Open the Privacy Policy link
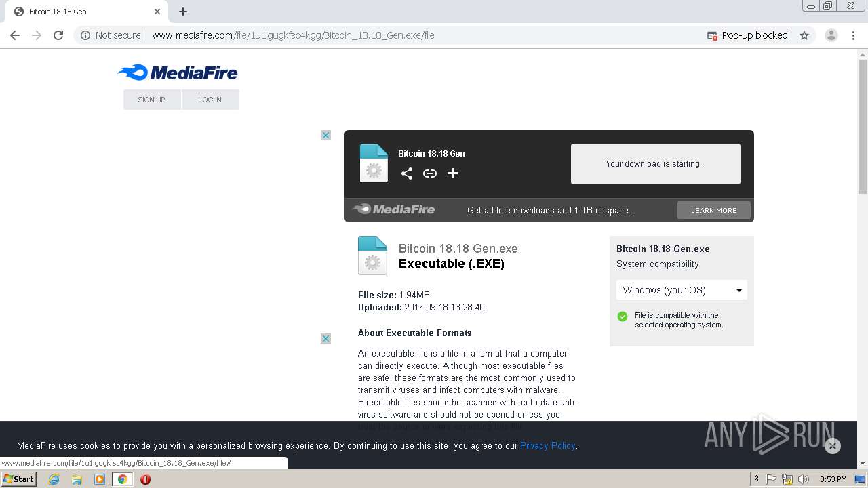Image resolution: width=868 pixels, height=488 pixels. [x=548, y=446]
